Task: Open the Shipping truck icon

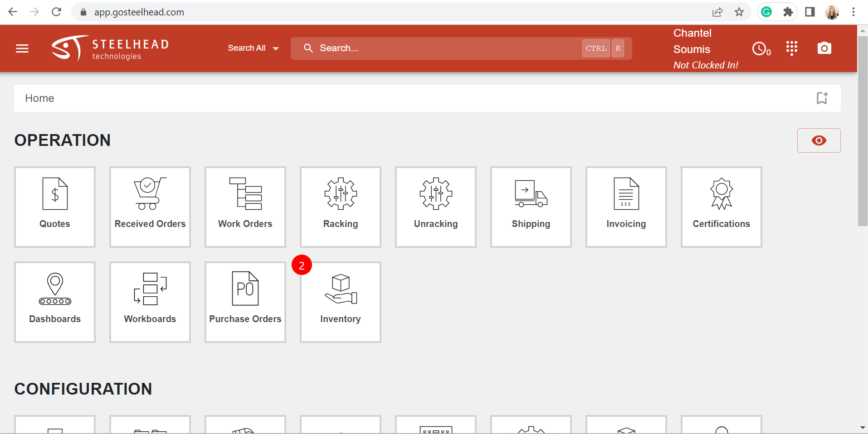Action: (x=531, y=194)
